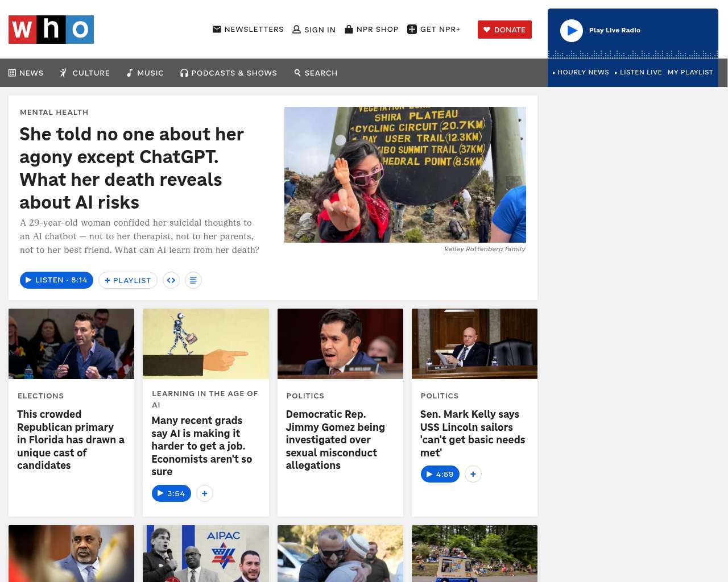Click the bearded man in suit photo

71,554
